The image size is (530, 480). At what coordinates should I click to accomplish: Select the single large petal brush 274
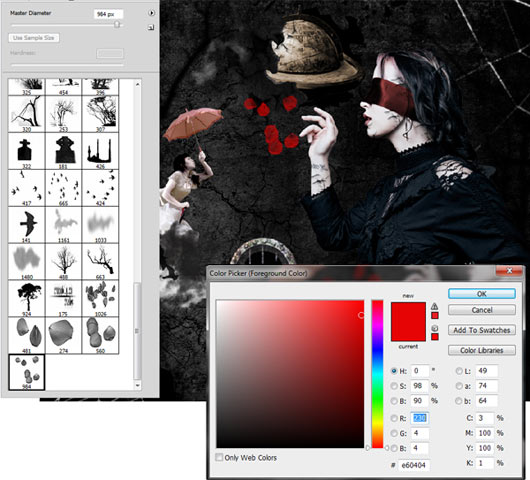pos(63,335)
